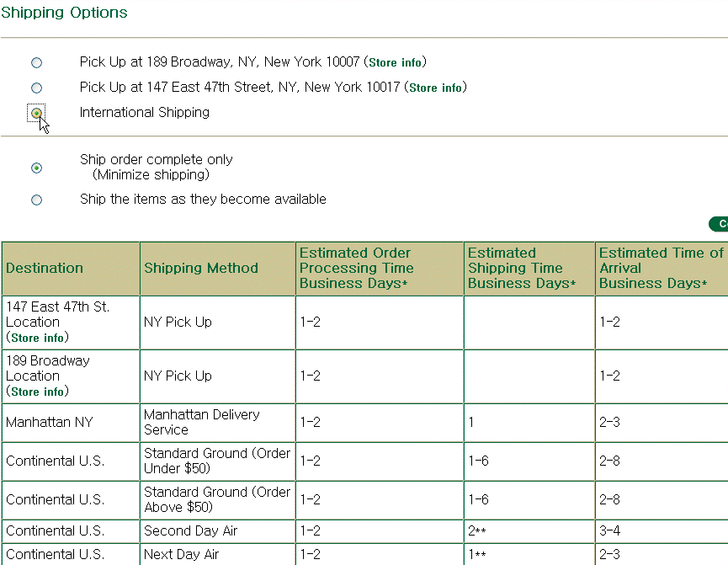Click Store info under 147 East 47th St. table row
This screenshot has width=728, height=565.
37,338
